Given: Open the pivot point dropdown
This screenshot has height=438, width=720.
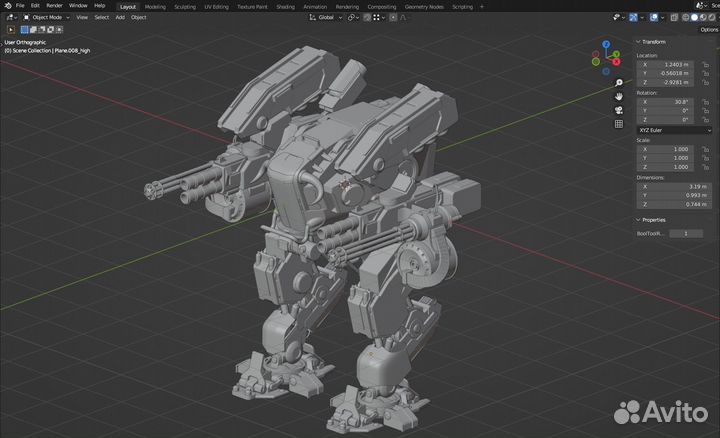Looking at the screenshot, I should click(x=352, y=17).
